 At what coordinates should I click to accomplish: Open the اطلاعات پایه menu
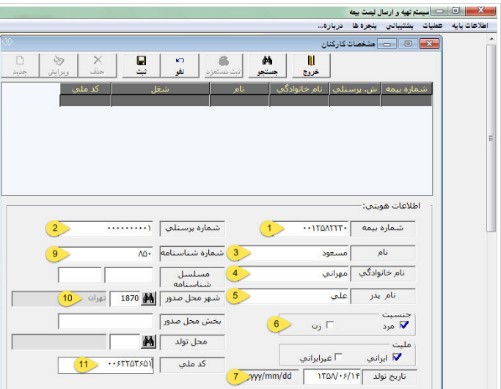click(470, 26)
